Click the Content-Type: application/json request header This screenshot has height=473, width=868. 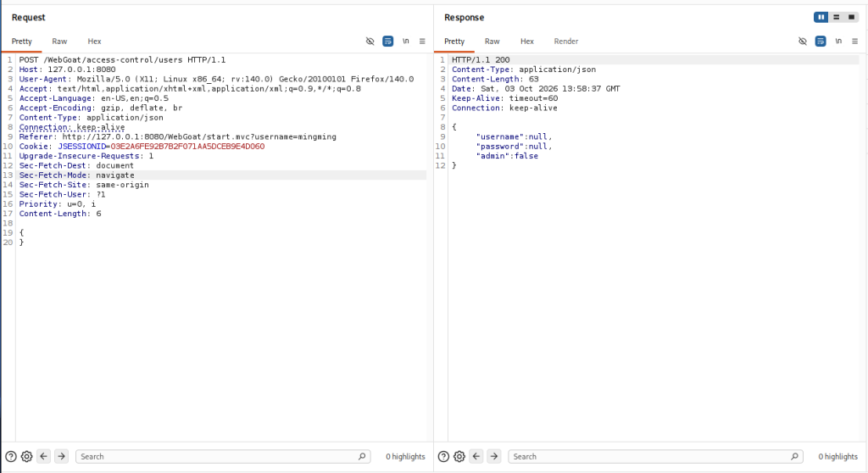92,118
